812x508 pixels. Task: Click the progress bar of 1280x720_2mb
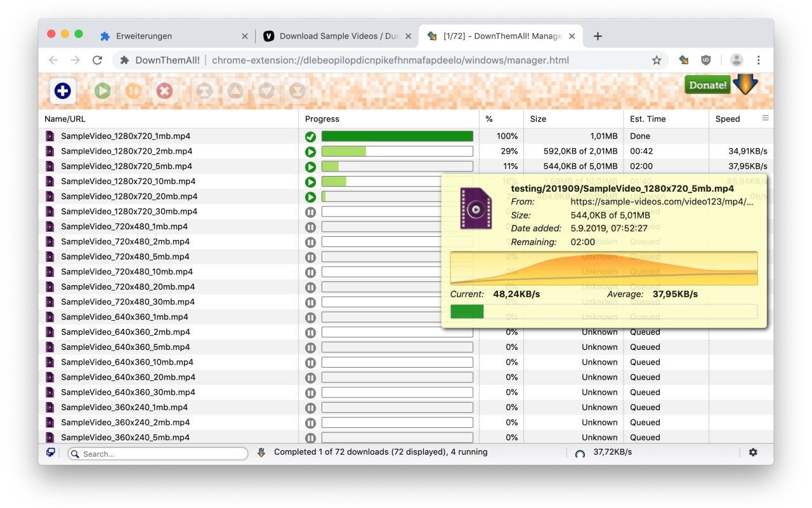click(x=397, y=151)
